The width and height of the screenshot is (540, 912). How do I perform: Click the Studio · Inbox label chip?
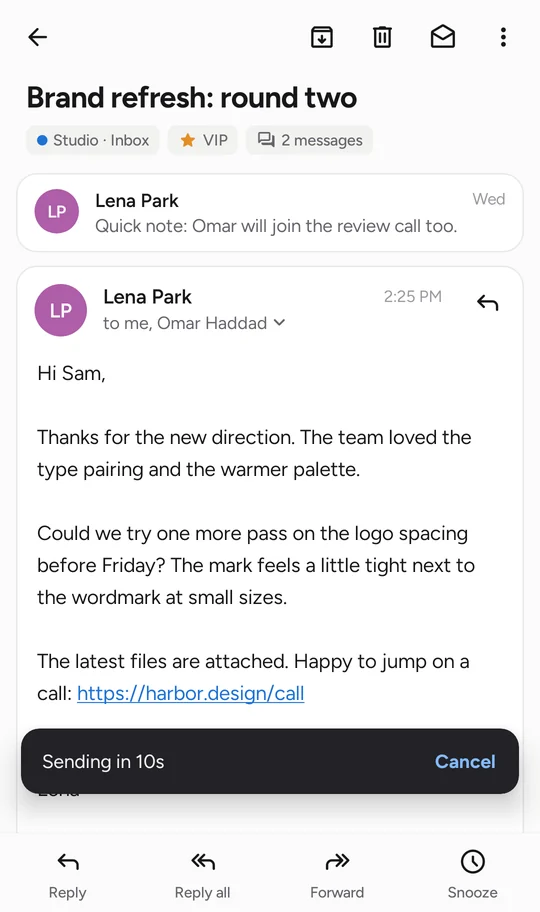[x=93, y=140]
